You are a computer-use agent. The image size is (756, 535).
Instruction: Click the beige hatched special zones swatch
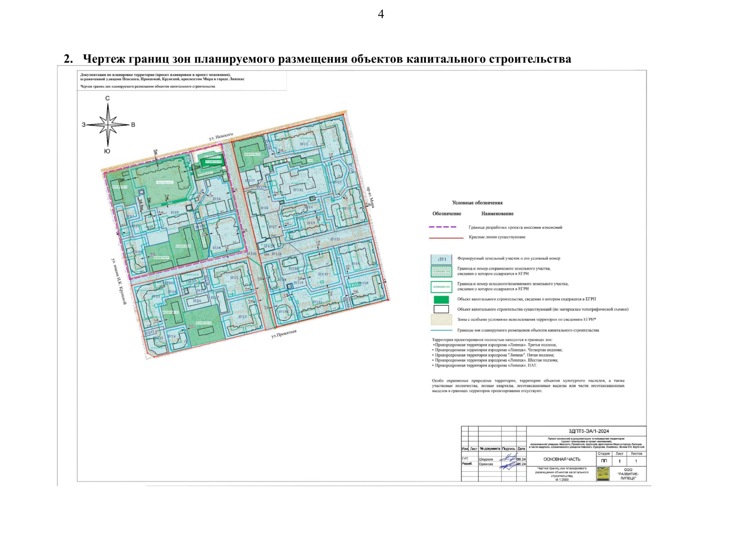441,320
